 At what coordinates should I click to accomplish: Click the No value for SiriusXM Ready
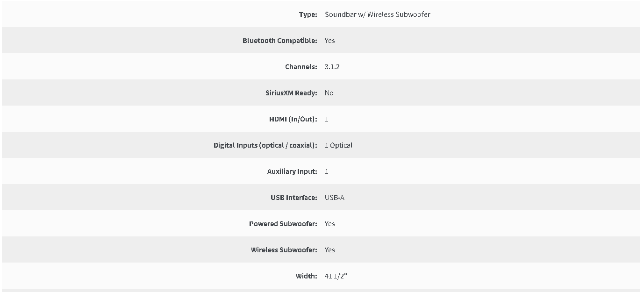[329, 93]
